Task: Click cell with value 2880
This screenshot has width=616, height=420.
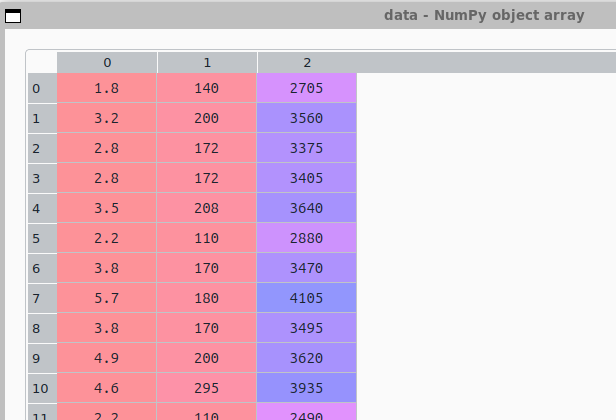Action: pyautogui.click(x=307, y=238)
